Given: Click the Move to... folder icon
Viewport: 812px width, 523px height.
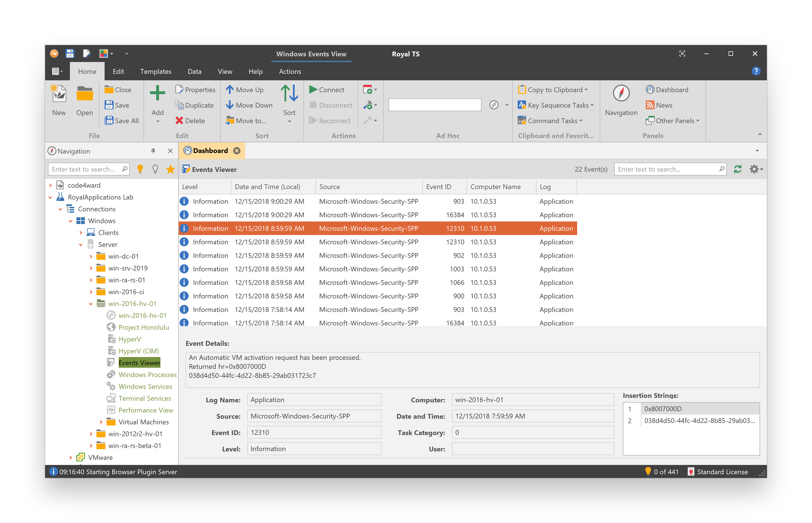Looking at the screenshot, I should pyautogui.click(x=230, y=121).
